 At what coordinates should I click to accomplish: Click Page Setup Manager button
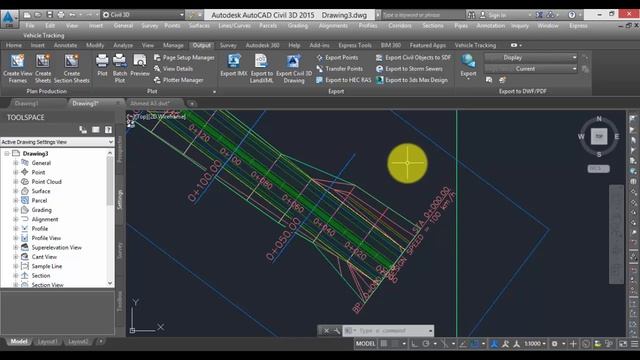184,58
